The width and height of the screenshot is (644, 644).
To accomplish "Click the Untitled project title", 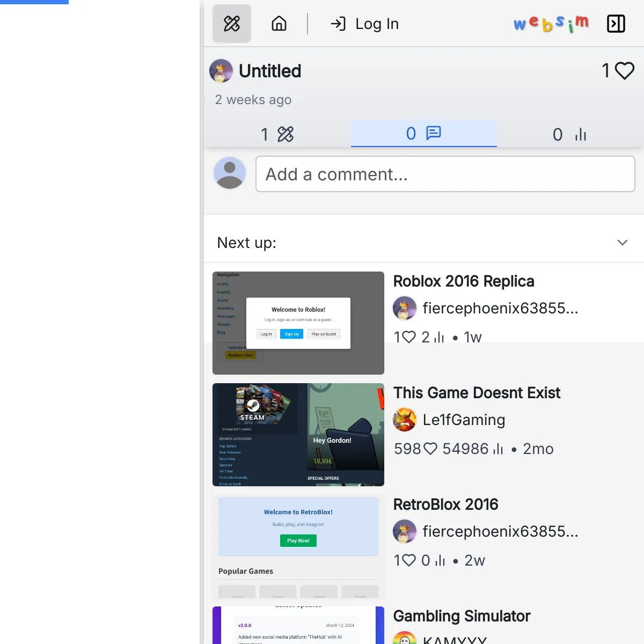I will pyautogui.click(x=270, y=71).
